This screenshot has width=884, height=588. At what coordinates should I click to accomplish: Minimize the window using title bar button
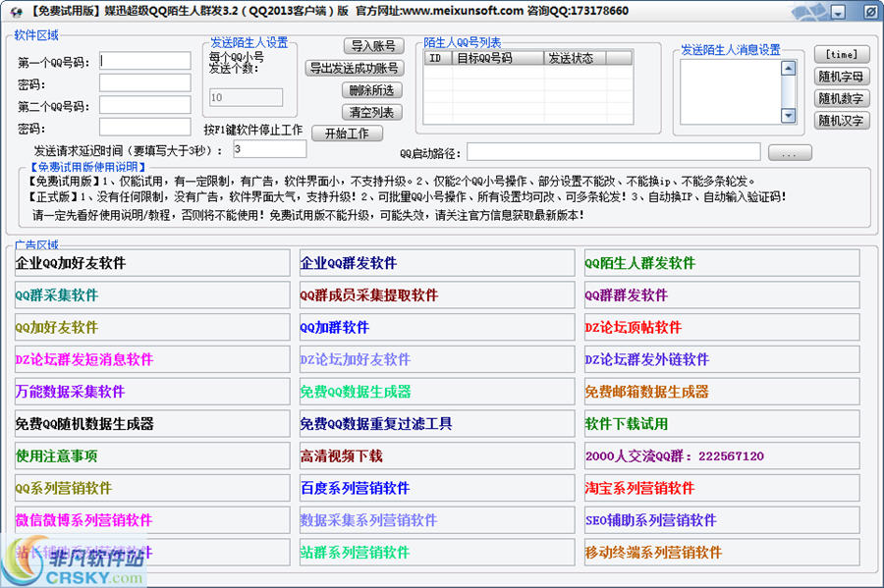pyautogui.click(x=839, y=12)
